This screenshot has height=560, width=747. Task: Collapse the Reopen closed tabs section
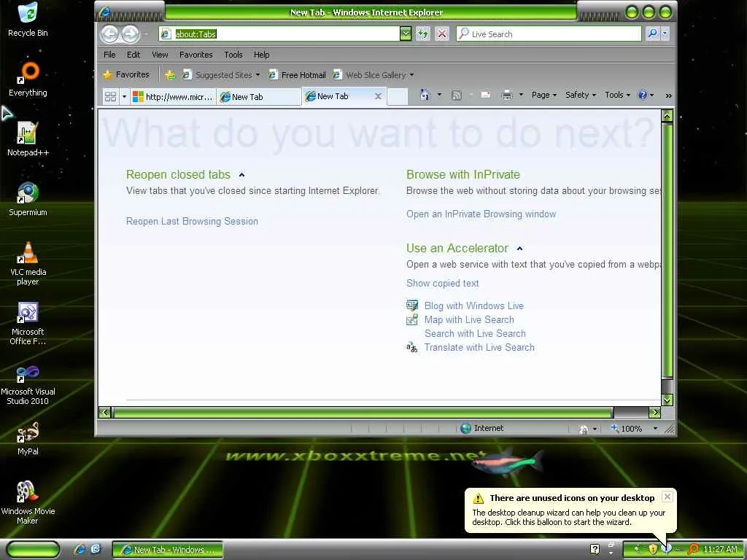pyautogui.click(x=241, y=175)
